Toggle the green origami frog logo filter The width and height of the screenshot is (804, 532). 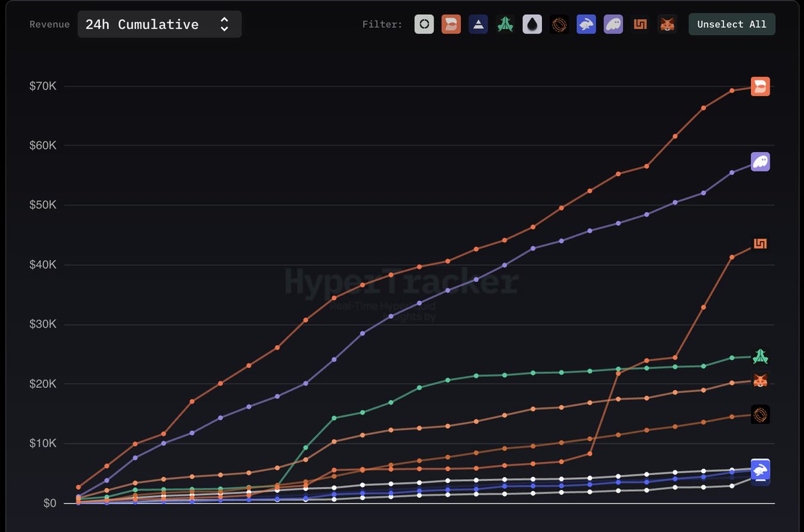coord(505,25)
